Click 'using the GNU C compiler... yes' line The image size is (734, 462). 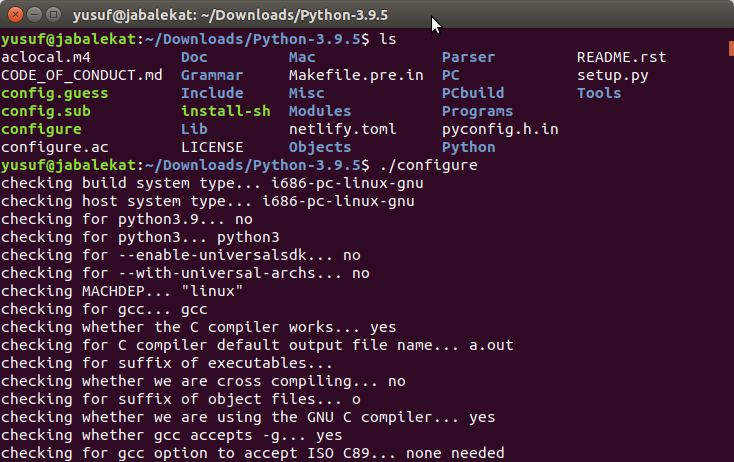(x=248, y=418)
